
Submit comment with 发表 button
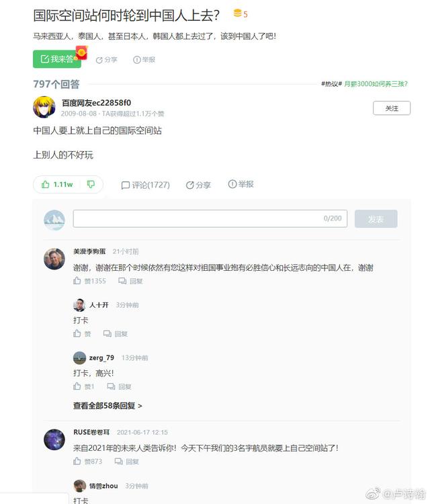(x=376, y=219)
